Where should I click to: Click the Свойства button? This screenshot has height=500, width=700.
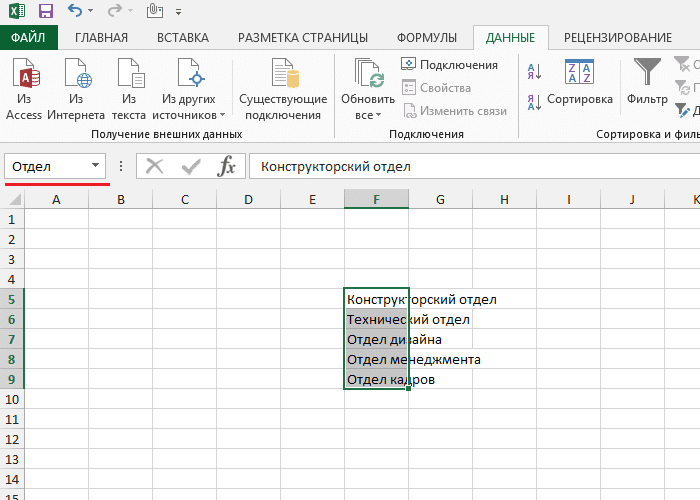[x=437, y=88]
